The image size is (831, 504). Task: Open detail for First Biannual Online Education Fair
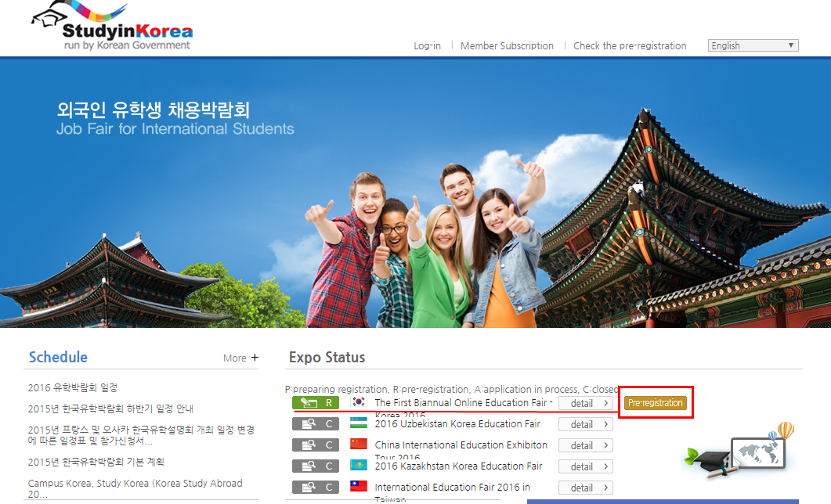click(585, 403)
